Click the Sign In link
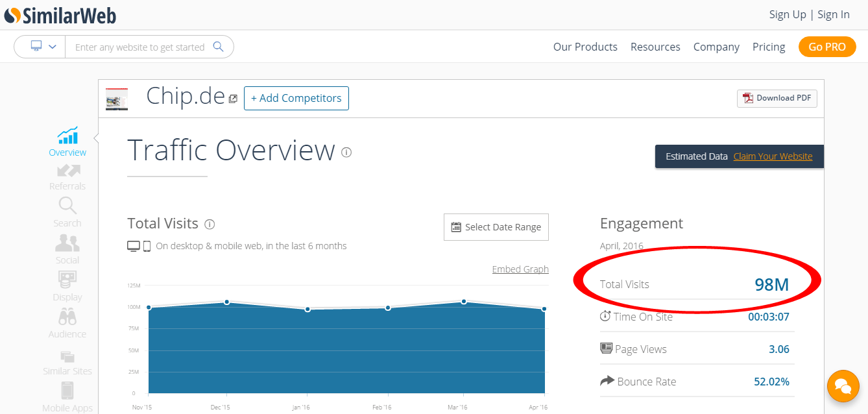868x414 pixels. 834,14
